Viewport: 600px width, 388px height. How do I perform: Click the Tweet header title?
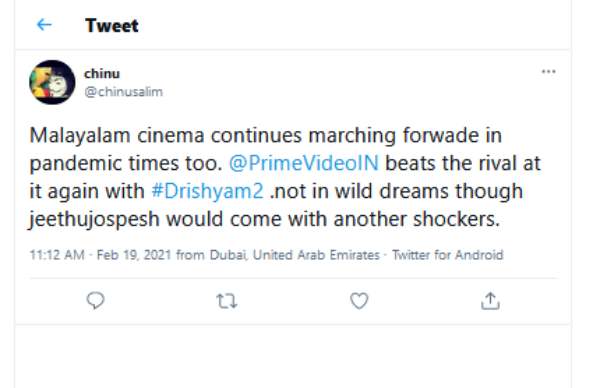112,26
